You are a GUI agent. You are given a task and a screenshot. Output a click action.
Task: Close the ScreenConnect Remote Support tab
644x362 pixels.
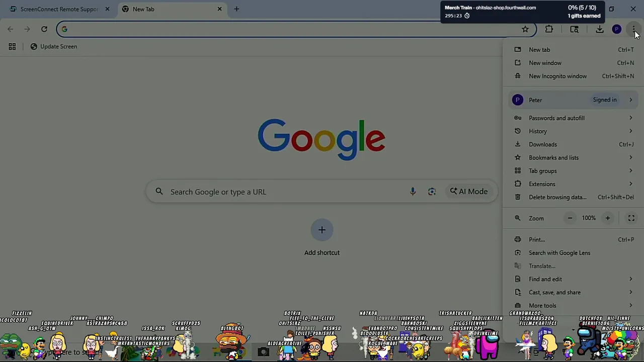point(107,9)
